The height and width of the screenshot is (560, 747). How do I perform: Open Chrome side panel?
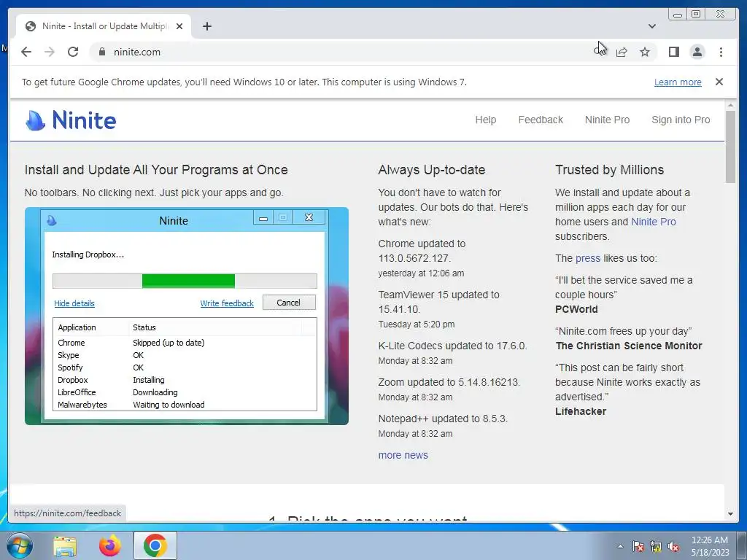[x=673, y=52]
